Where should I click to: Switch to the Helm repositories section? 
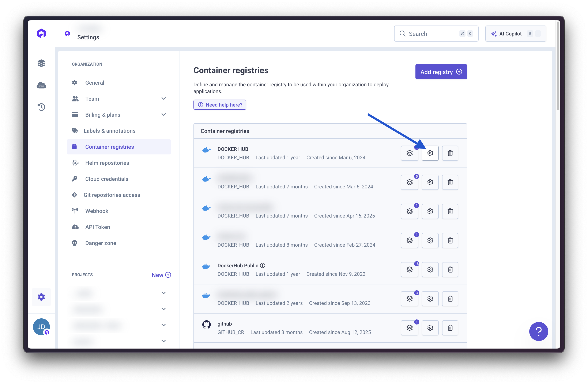[107, 163]
